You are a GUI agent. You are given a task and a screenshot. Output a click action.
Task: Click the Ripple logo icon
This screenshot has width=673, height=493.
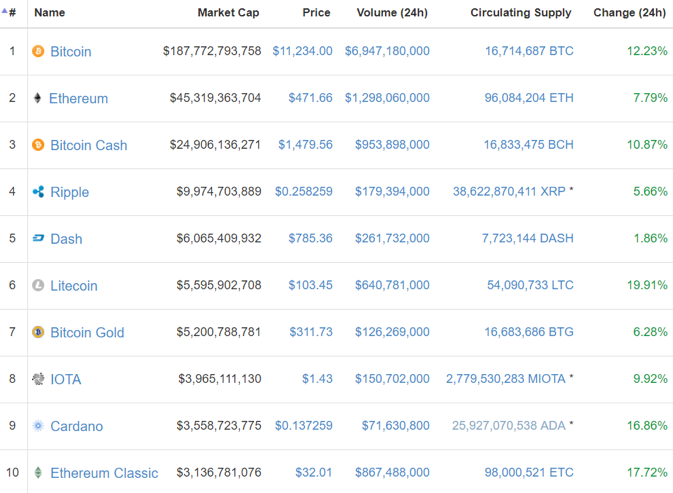click(x=38, y=192)
